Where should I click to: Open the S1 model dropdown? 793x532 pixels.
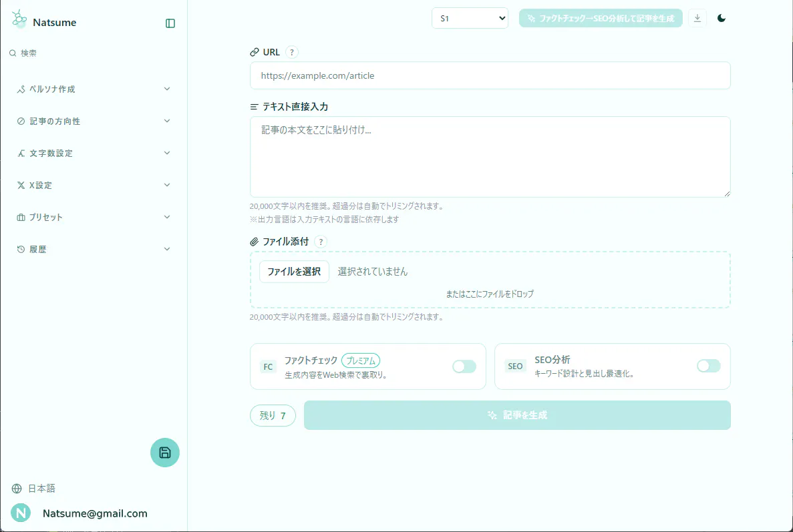(x=470, y=18)
